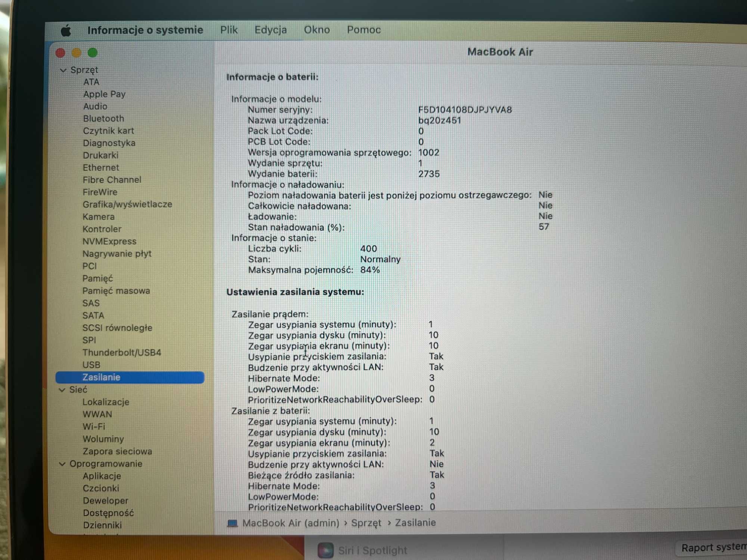Select Czytnik kart in the sidebar
Image resolution: width=747 pixels, height=560 pixels.
pos(108,131)
